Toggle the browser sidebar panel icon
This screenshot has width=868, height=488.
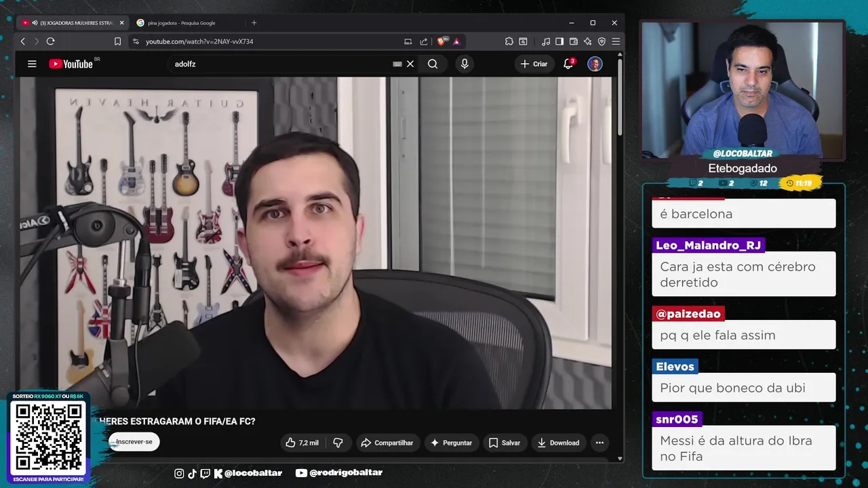tap(559, 41)
